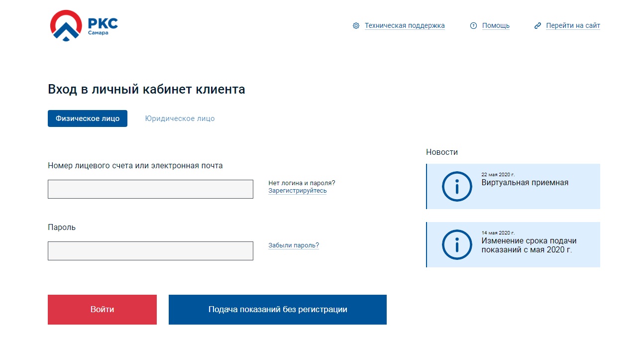
Task: Click the question mark icon beside Помощь
Action: pos(473,26)
